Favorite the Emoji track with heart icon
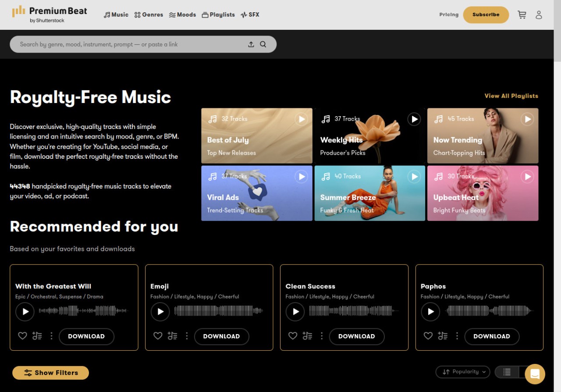561x392 pixels. click(x=158, y=336)
